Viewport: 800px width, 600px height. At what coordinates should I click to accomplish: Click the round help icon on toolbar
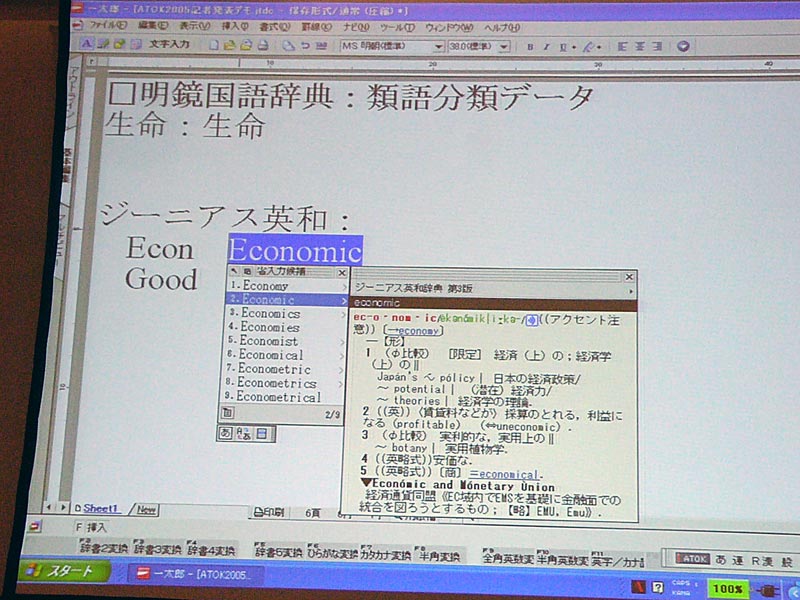click(x=683, y=46)
